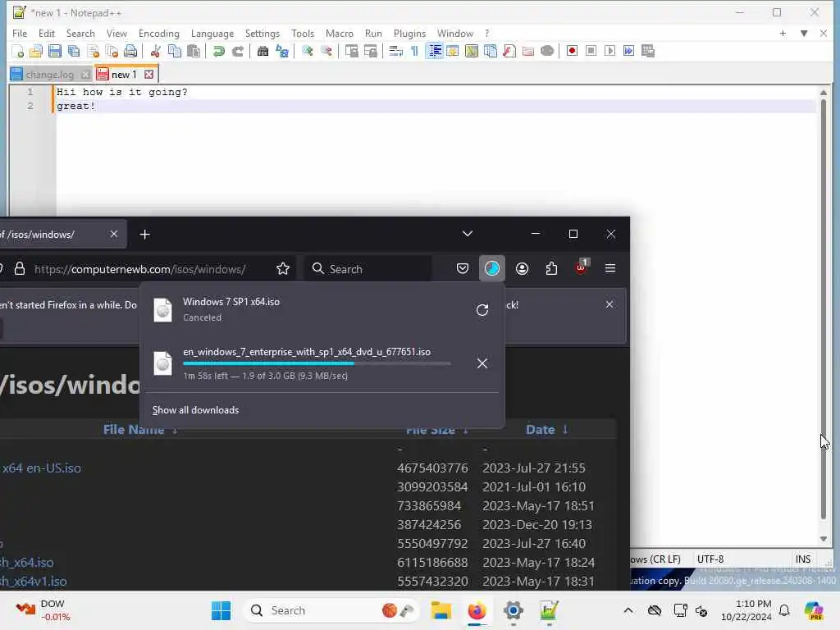Click the Firefox Search field
The image size is (840, 630).
pos(368,268)
